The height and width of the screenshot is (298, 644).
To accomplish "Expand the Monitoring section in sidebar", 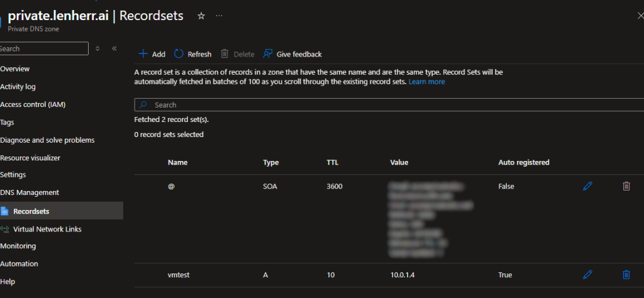I will tap(18, 246).
